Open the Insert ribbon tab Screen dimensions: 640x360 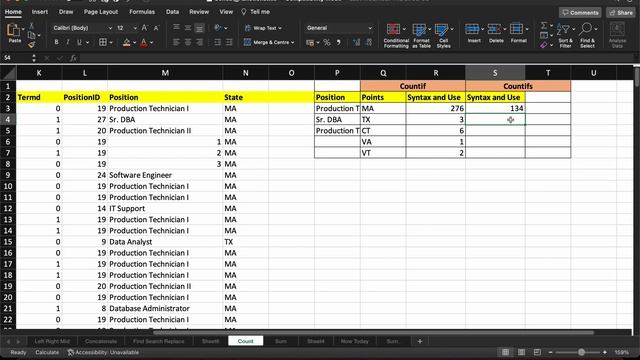point(40,12)
